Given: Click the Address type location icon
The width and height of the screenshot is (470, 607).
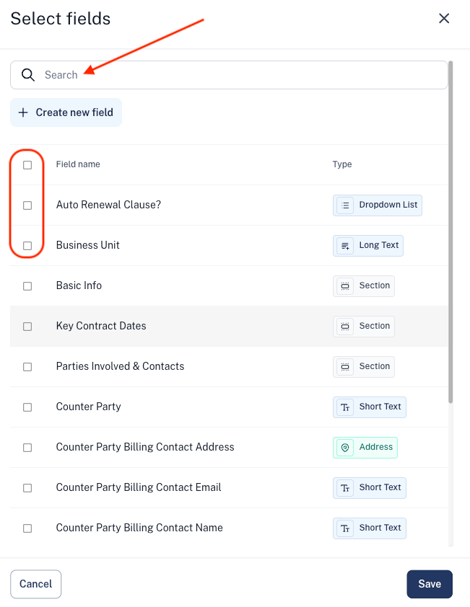Looking at the screenshot, I should [345, 448].
